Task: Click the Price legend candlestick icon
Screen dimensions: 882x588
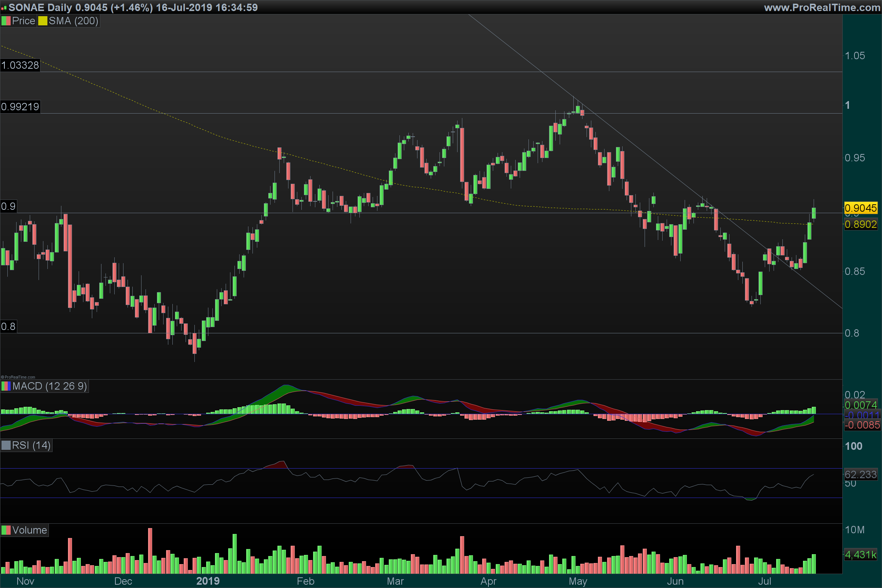Action: coord(6,21)
